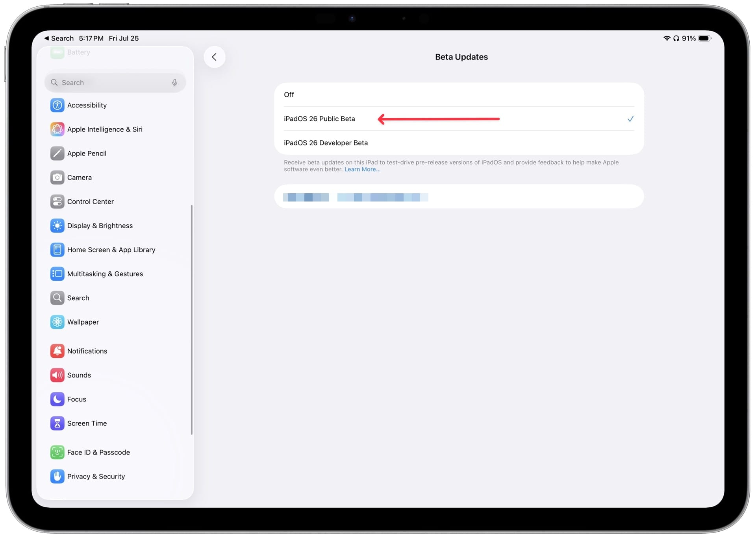Screen dimensions: 756x538
Task: Open Privacy & Security label in sidebar
Action: (96, 476)
